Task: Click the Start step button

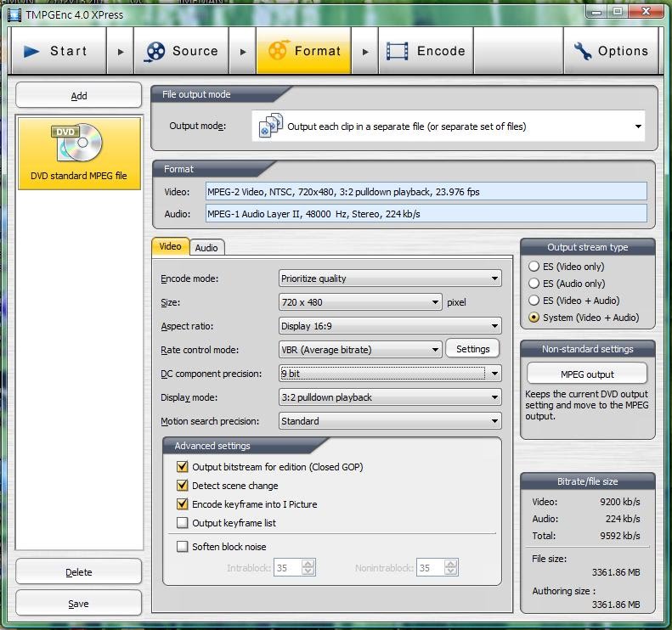Action: (x=59, y=51)
